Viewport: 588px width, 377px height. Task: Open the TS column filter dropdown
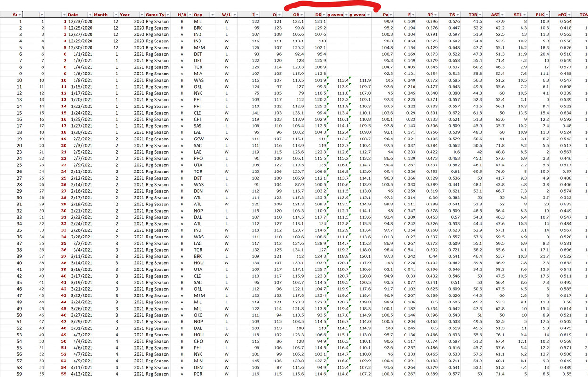[x=458, y=15]
